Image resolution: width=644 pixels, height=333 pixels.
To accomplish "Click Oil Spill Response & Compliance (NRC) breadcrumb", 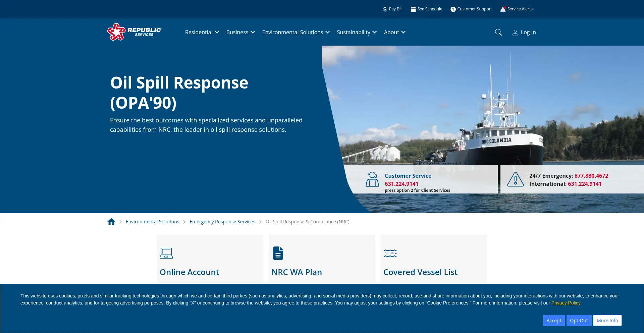I will (x=308, y=222).
